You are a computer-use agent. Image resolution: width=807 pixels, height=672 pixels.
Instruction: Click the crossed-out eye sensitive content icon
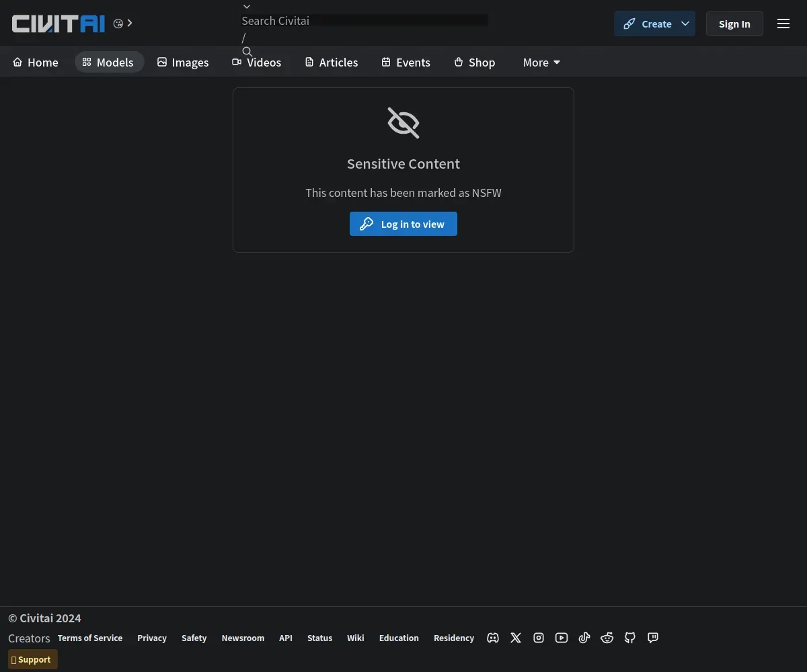click(x=403, y=123)
